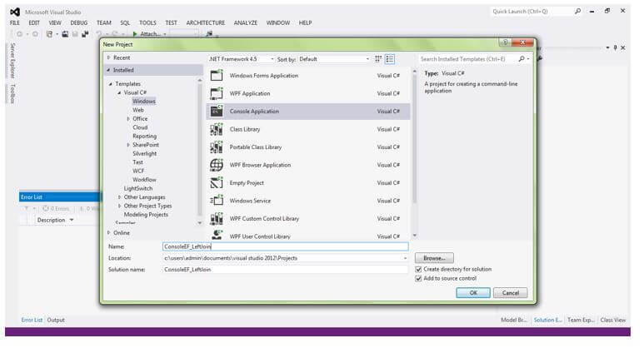Open the Toolbox side tab
This screenshot has height=348, width=644.
pos(12,94)
